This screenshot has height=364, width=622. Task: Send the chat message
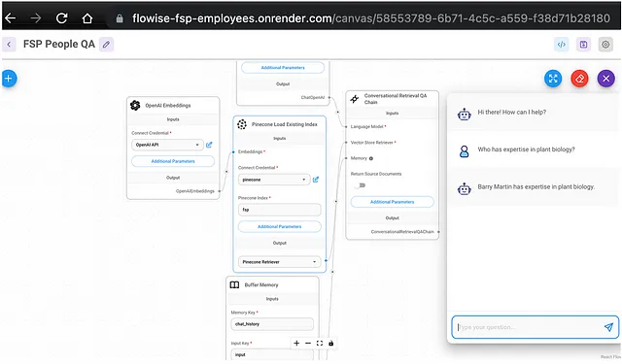608,327
